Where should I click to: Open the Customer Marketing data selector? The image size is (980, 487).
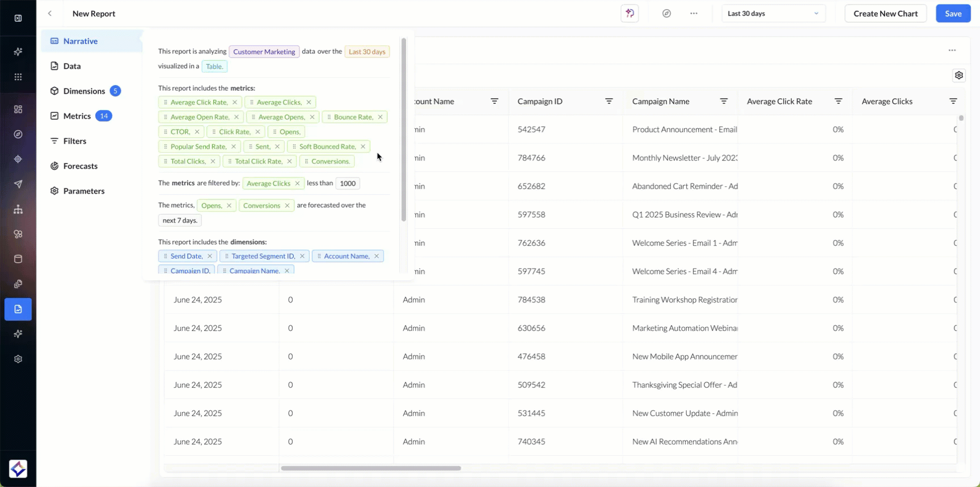click(x=264, y=52)
